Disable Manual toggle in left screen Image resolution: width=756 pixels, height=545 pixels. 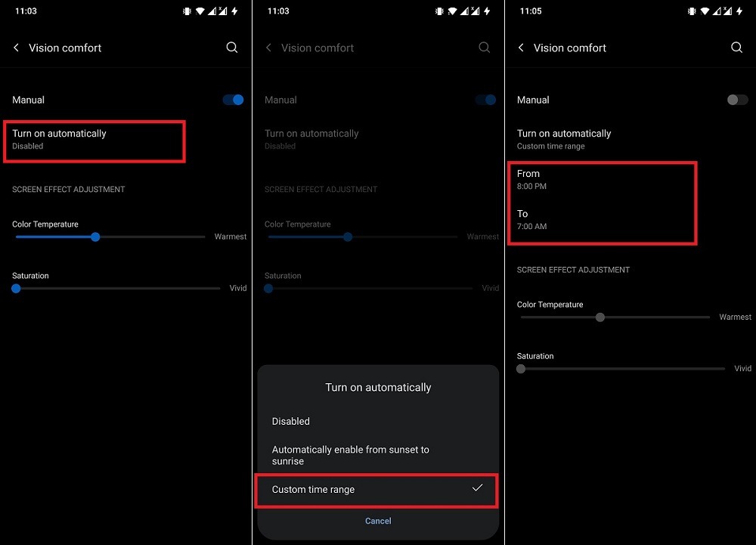point(234,100)
